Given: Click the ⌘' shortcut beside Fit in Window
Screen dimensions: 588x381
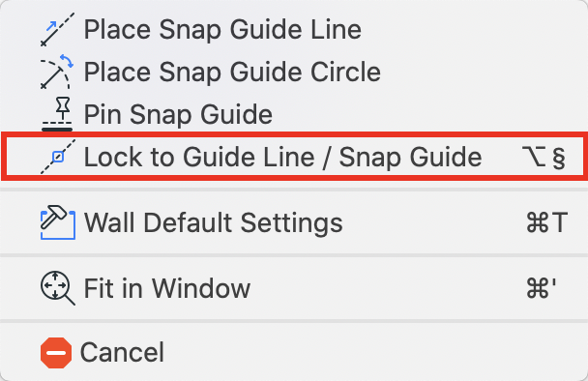Looking at the screenshot, I should 542,288.
